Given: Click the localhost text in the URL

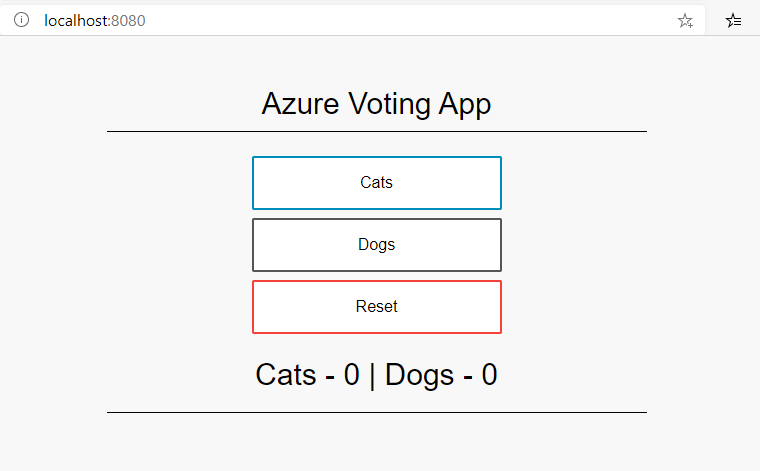Looking at the screenshot, I should [76, 20].
